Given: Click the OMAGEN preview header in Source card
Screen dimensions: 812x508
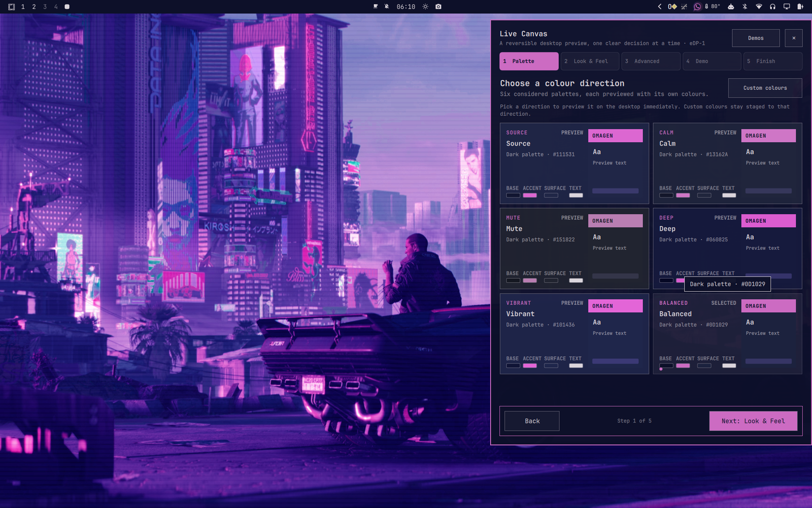Looking at the screenshot, I should click(615, 136).
